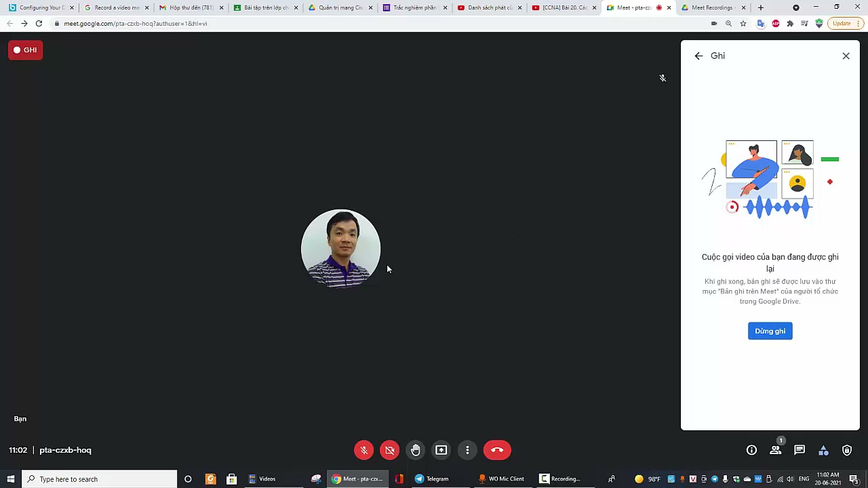Open the Telegram taskbar icon
Viewport: 868px width, 488px height.
[419, 479]
